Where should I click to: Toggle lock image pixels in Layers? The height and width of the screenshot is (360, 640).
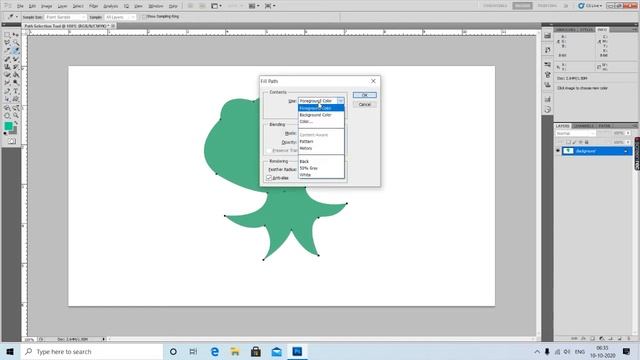pyautogui.click(x=574, y=142)
